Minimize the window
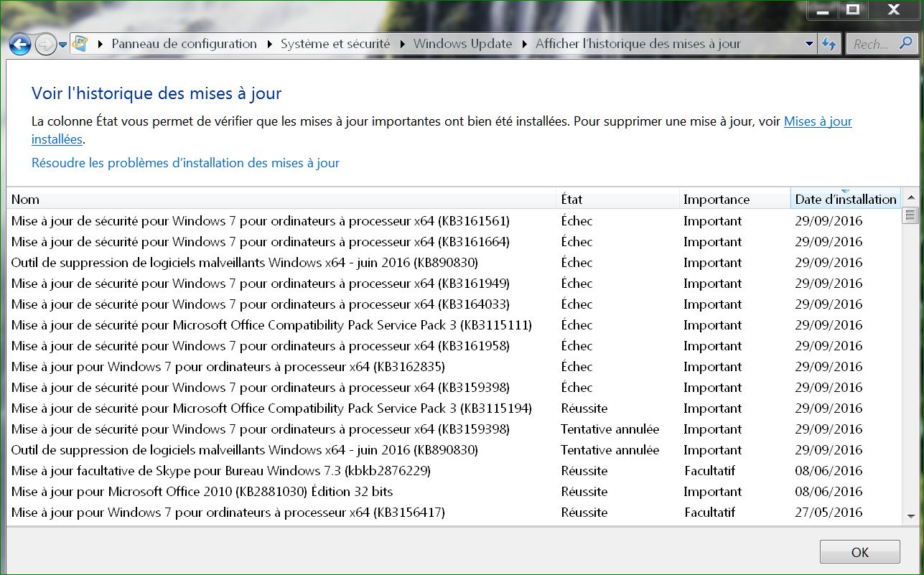 (x=822, y=9)
